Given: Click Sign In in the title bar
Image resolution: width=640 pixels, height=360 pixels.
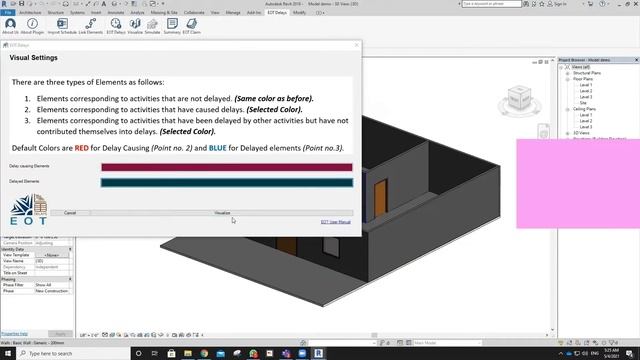Looking at the screenshot, I should click(560, 4).
